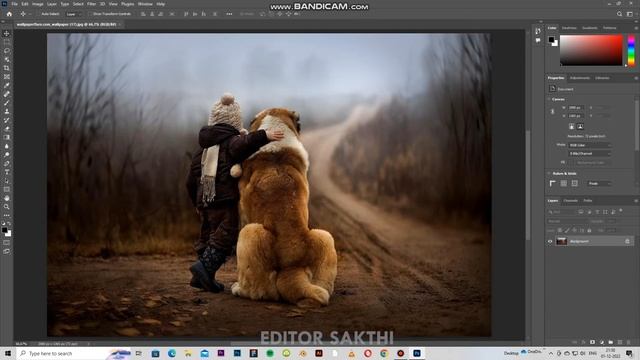This screenshot has height=360, width=640.
Task: Select the Eraser tool
Action: coord(7,129)
